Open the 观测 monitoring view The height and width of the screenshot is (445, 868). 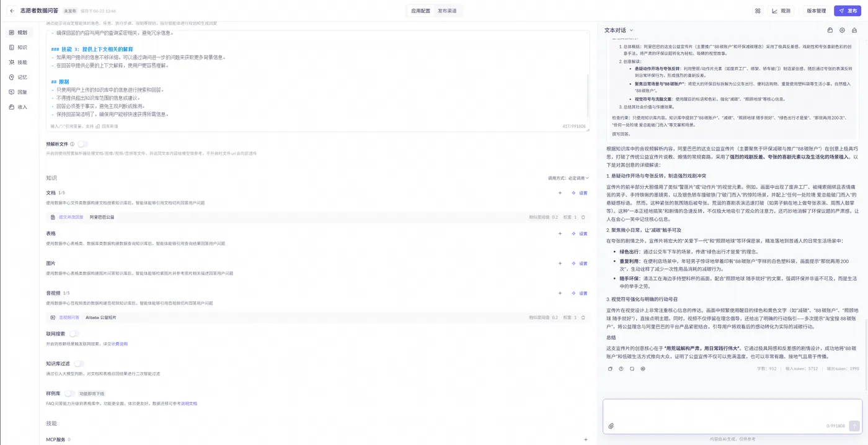pos(782,11)
